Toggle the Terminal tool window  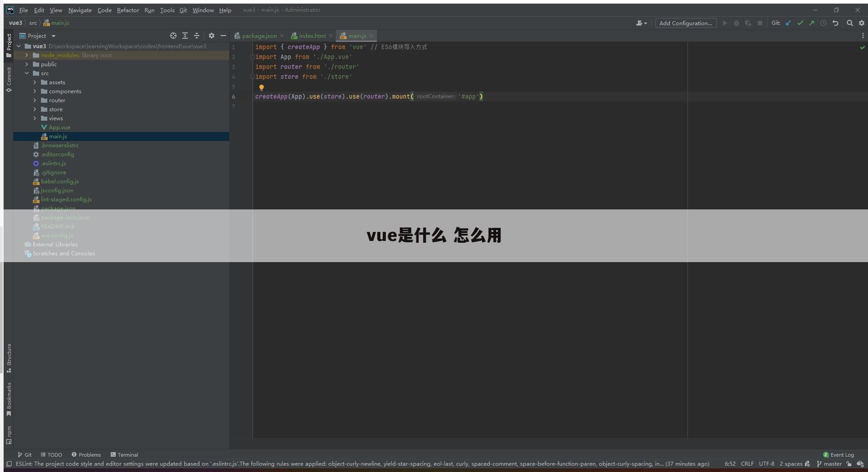(x=124, y=454)
